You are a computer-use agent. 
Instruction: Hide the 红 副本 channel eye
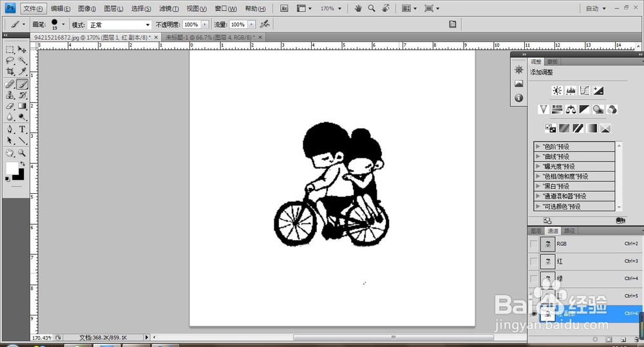coord(533,314)
